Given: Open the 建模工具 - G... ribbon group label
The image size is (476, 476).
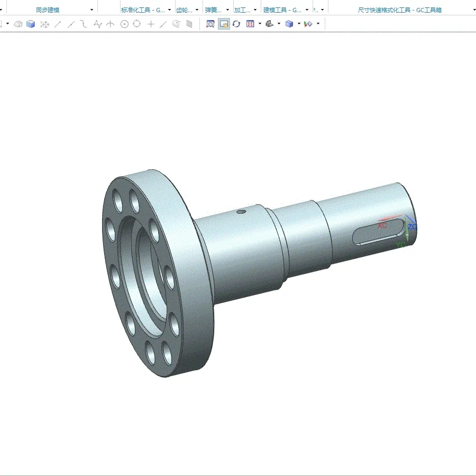Looking at the screenshot, I should [x=282, y=10].
